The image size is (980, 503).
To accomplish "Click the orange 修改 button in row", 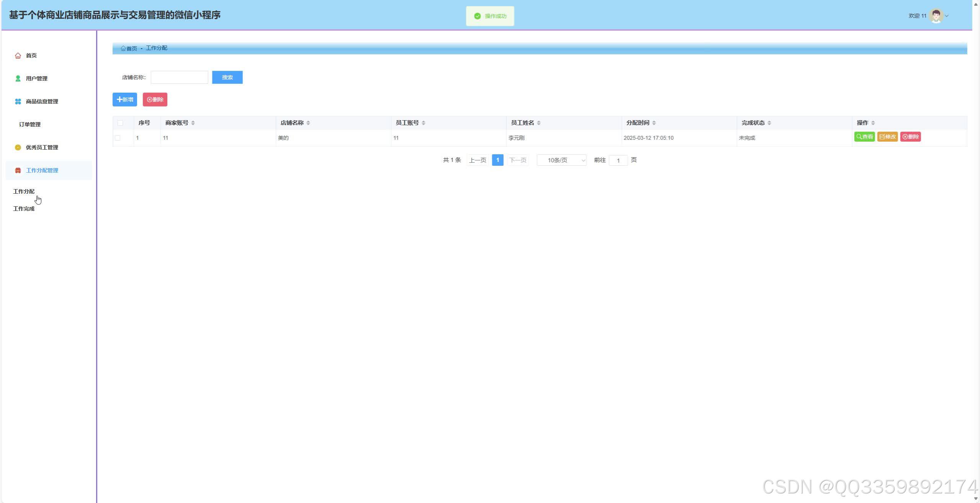I will [x=887, y=137].
